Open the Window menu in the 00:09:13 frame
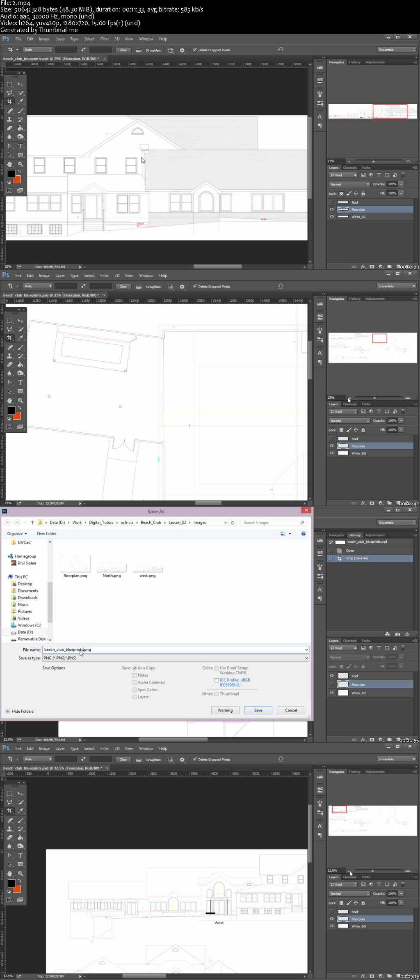 (x=146, y=748)
